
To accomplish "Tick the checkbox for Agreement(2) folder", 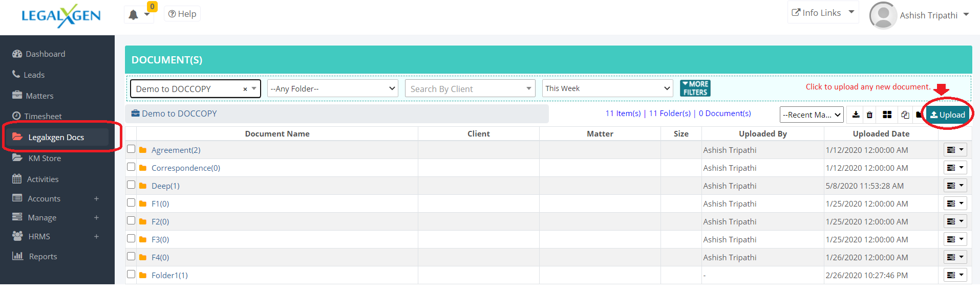I will [131, 149].
